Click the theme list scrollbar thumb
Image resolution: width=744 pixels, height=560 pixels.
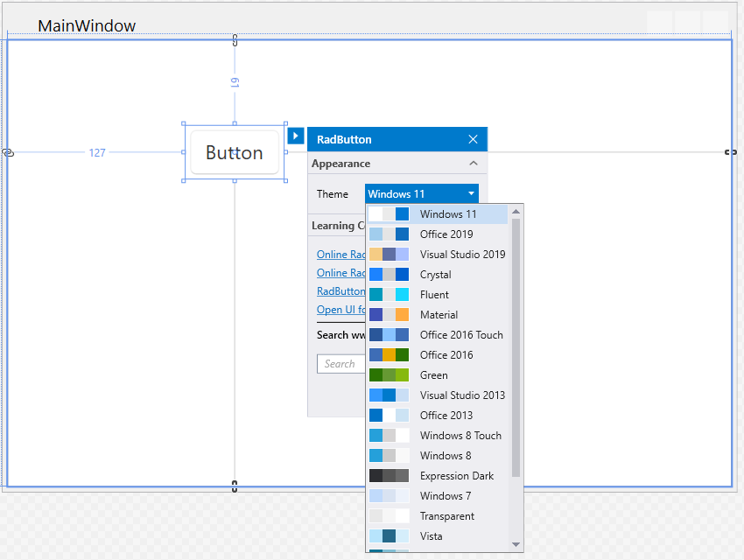click(516, 347)
